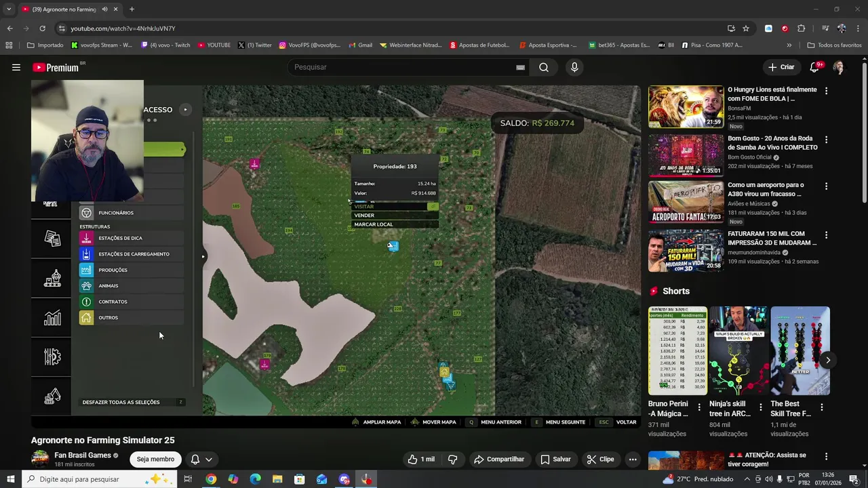Click the pink unloading station map marker near 191
The height and width of the screenshot is (488, 868).
(254, 164)
